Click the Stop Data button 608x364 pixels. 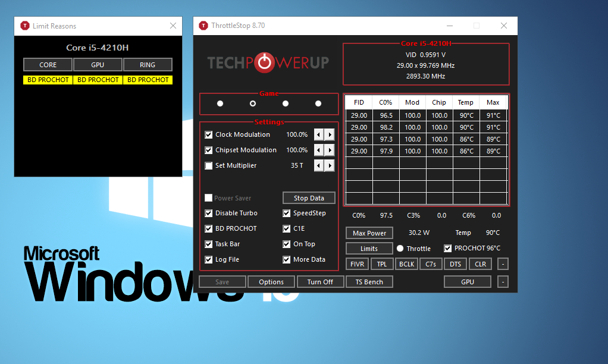click(x=309, y=198)
